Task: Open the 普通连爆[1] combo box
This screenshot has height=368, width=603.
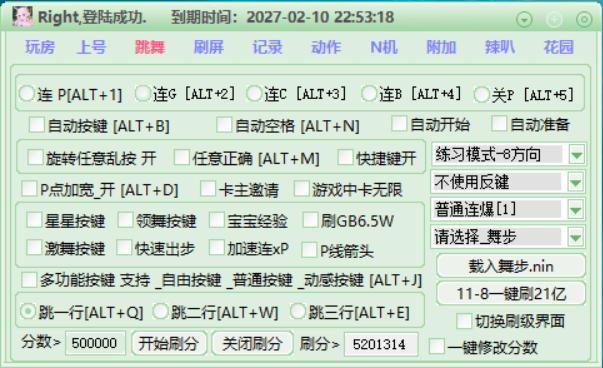Action: point(508,210)
